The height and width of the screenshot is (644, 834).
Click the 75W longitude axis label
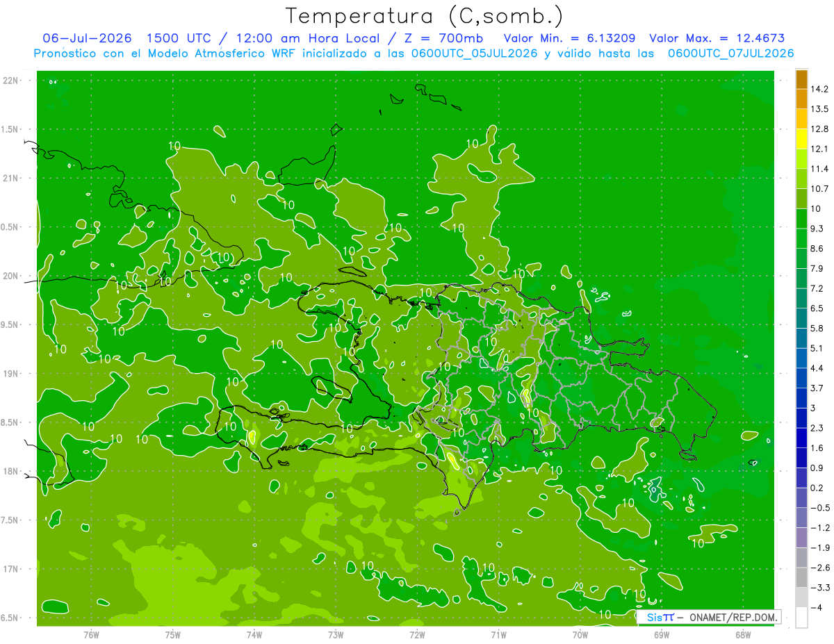(x=173, y=634)
